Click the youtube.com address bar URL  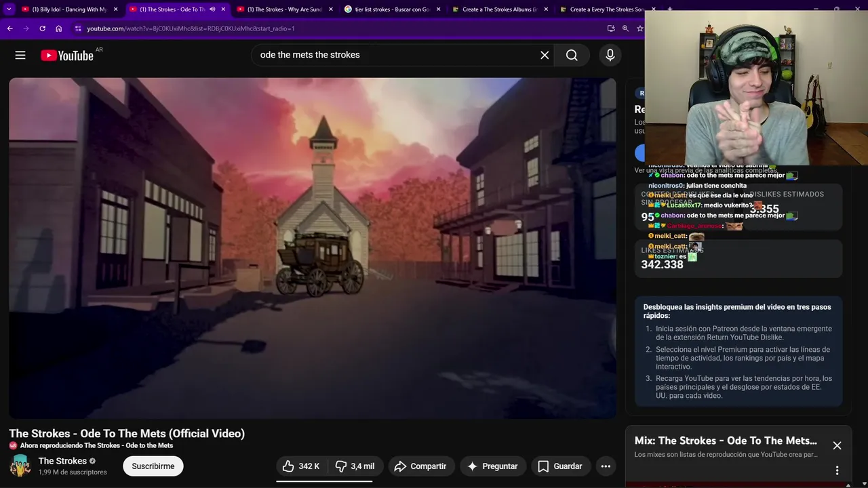pyautogui.click(x=191, y=28)
